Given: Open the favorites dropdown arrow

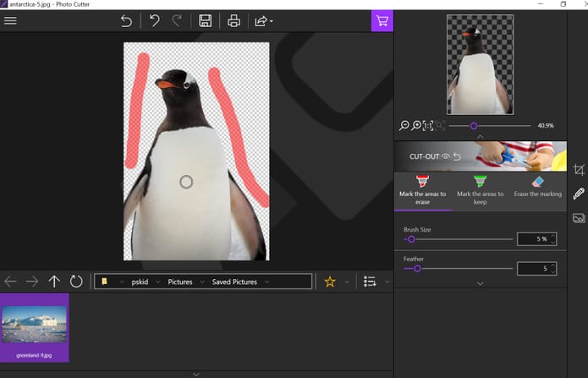Looking at the screenshot, I should pyautogui.click(x=347, y=282).
